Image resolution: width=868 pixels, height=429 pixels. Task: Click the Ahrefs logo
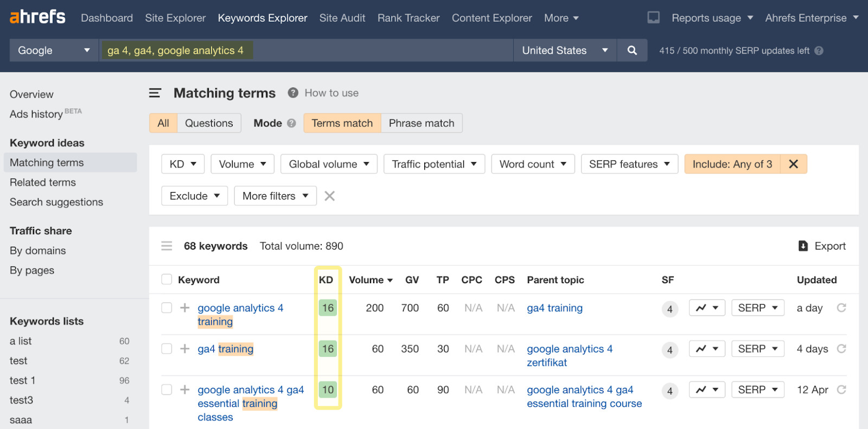37,17
